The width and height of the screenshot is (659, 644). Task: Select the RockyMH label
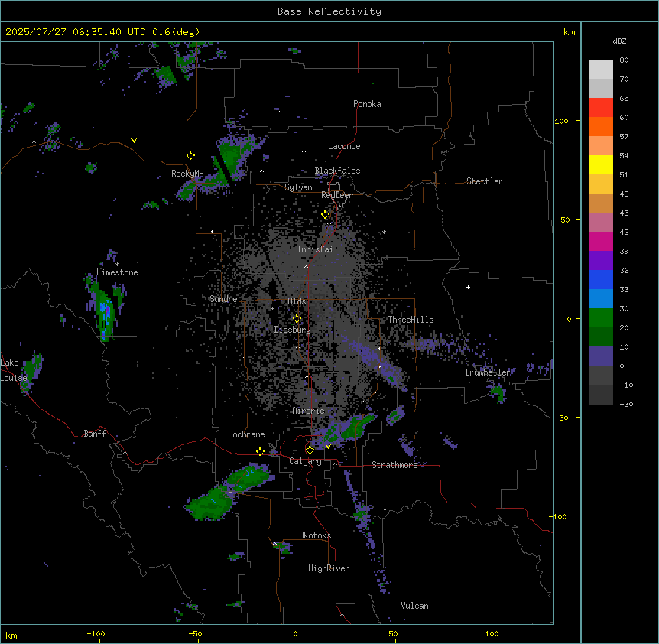187,174
